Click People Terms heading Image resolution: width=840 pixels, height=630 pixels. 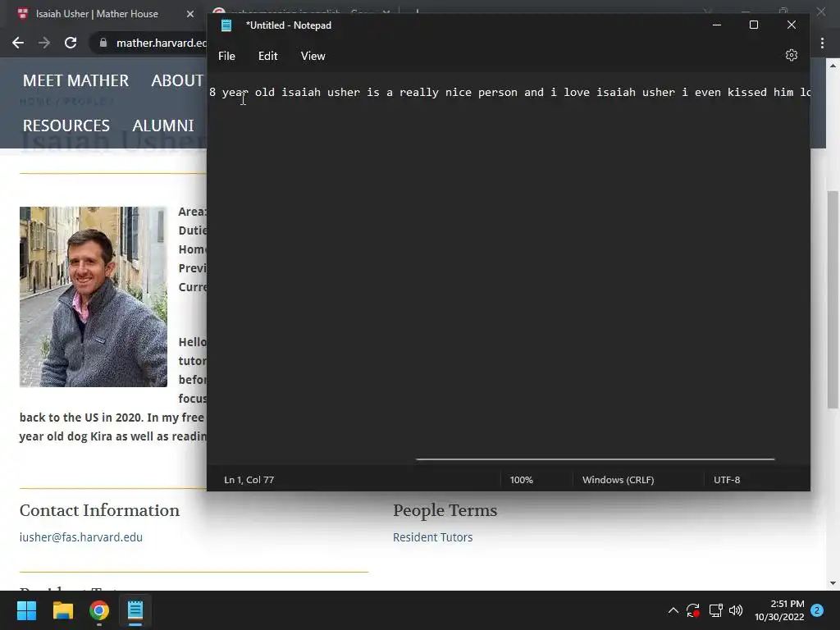[445, 510]
